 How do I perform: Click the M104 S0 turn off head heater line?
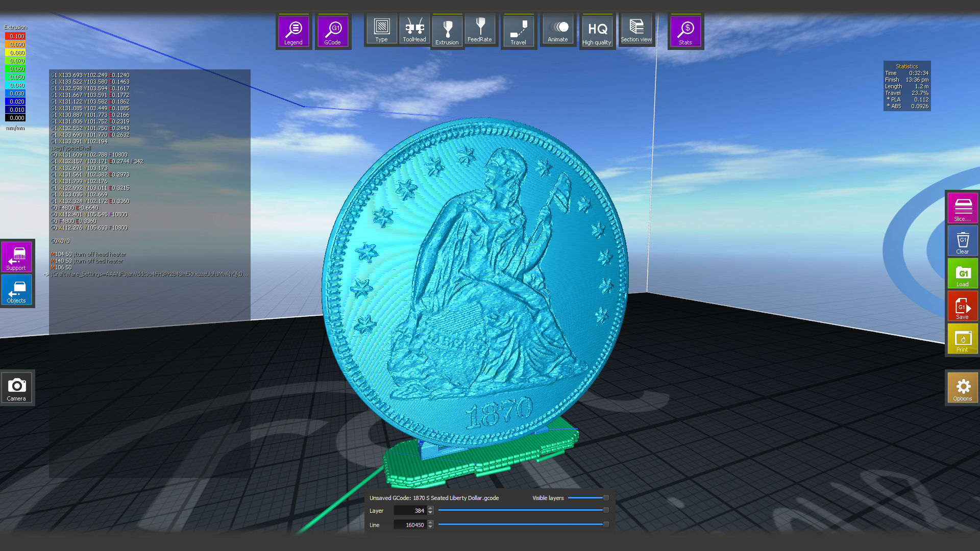pos(88,254)
